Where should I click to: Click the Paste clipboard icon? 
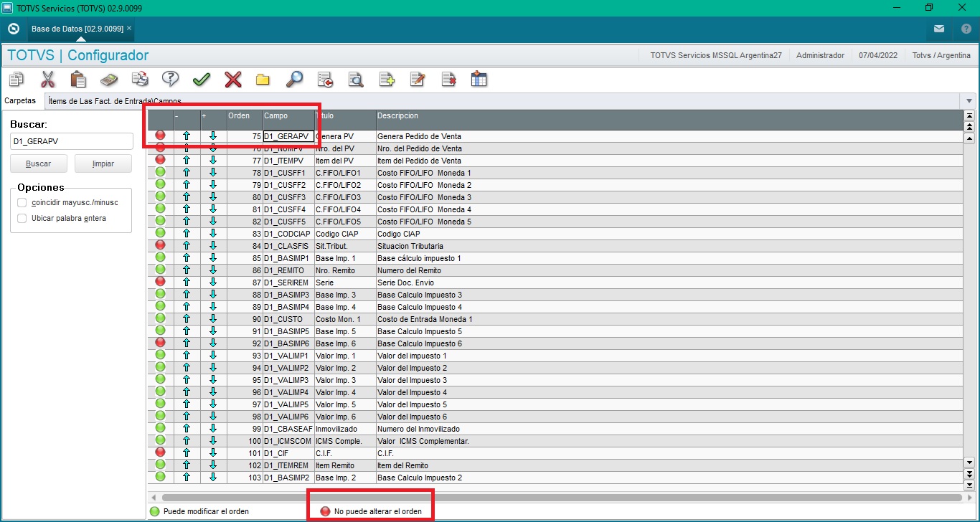78,80
